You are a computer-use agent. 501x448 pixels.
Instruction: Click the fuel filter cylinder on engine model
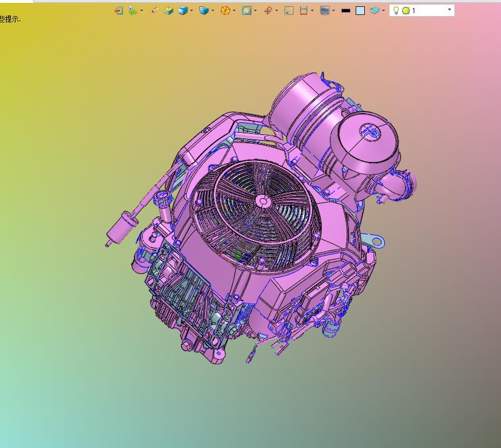[123, 226]
